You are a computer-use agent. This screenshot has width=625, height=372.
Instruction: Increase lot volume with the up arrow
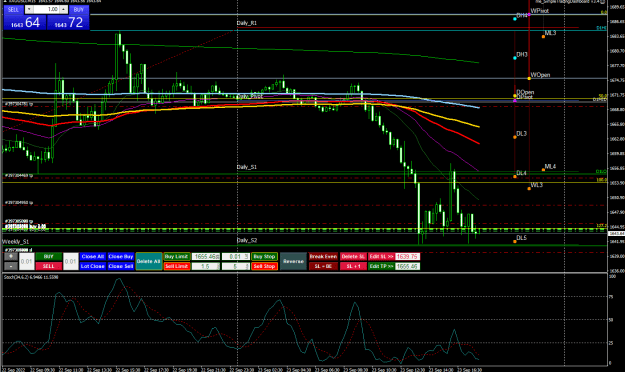(63, 9)
